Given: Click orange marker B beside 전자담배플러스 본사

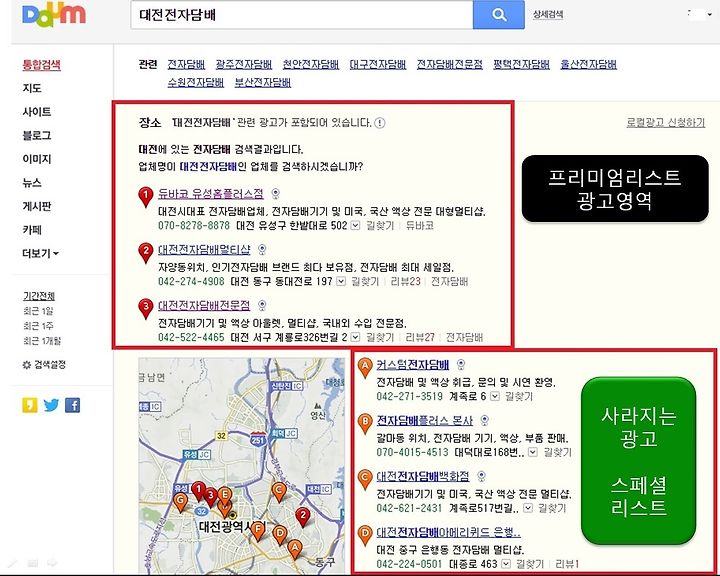Looking at the screenshot, I should point(365,423).
